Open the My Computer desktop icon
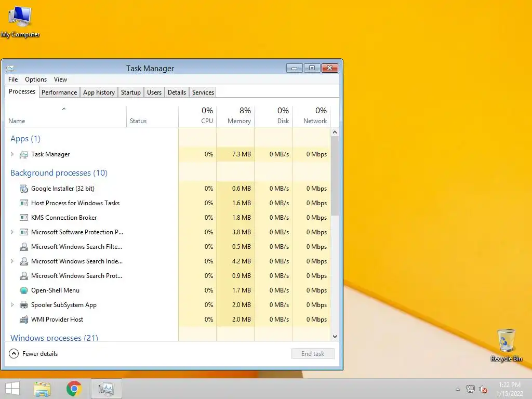 [20, 22]
